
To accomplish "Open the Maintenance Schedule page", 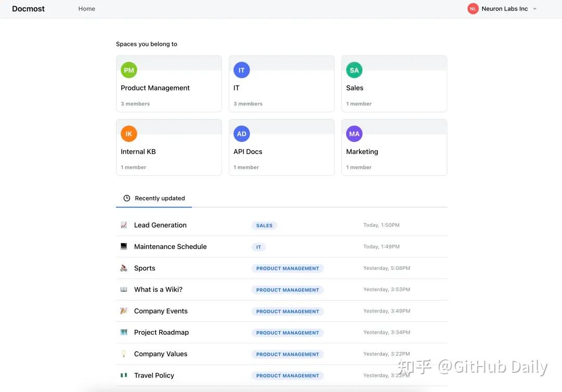I will [170, 246].
